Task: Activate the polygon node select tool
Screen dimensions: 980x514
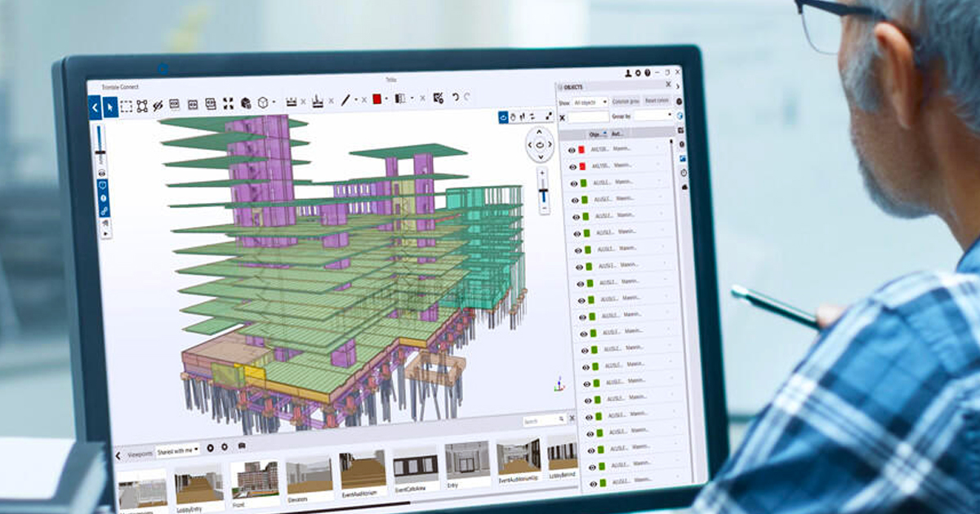Action: 142,106
